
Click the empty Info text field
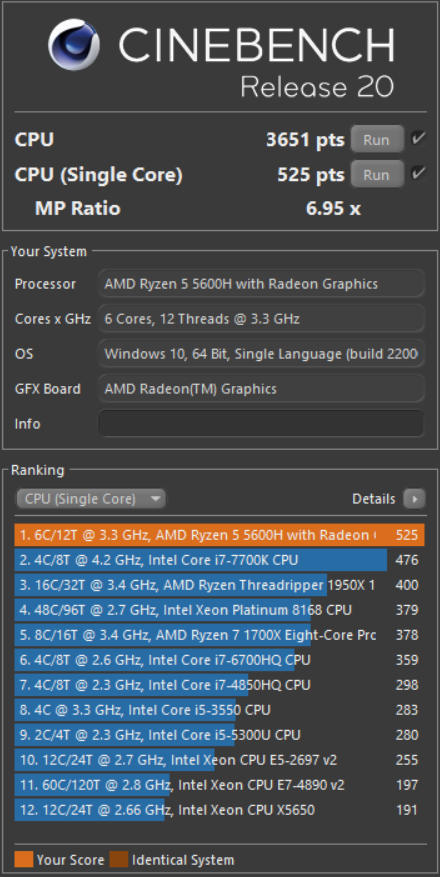pos(261,423)
